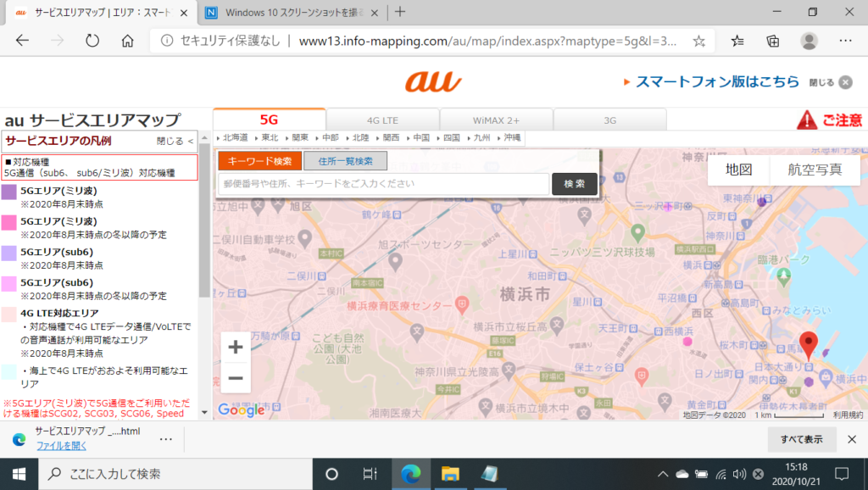Click the site security info icon

tap(167, 41)
